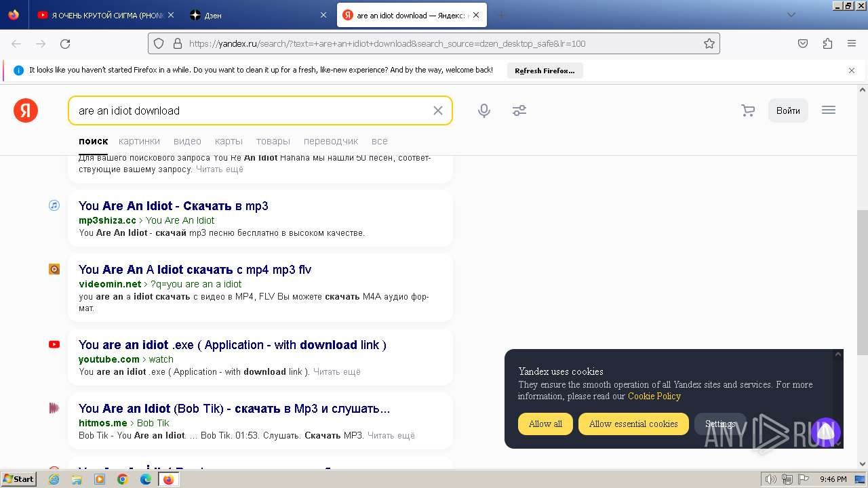Click the page vertical scrollbar thumb
Viewport: 868px width, 488px height.
pyautogui.click(x=863, y=283)
